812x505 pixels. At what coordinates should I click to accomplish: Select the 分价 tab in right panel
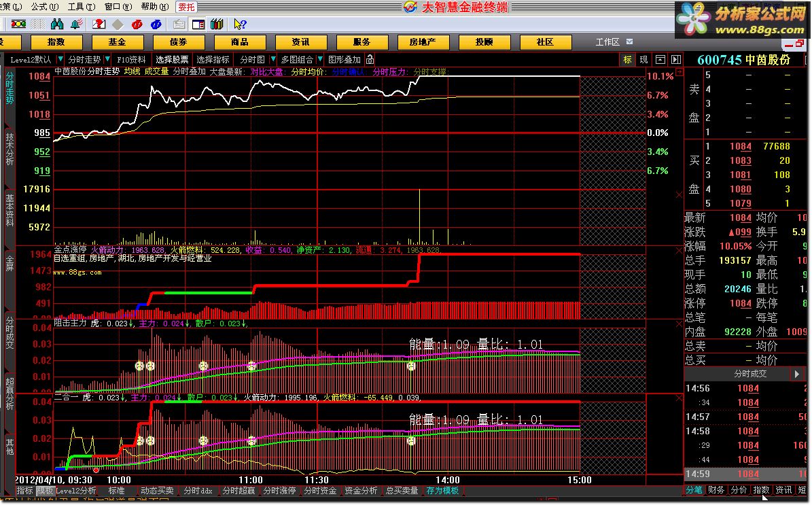[x=739, y=489]
